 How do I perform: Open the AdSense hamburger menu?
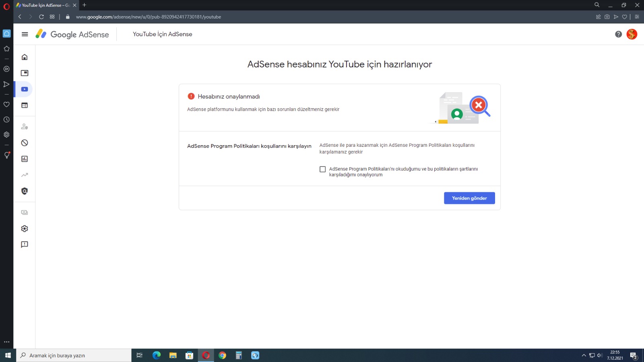pyautogui.click(x=25, y=34)
